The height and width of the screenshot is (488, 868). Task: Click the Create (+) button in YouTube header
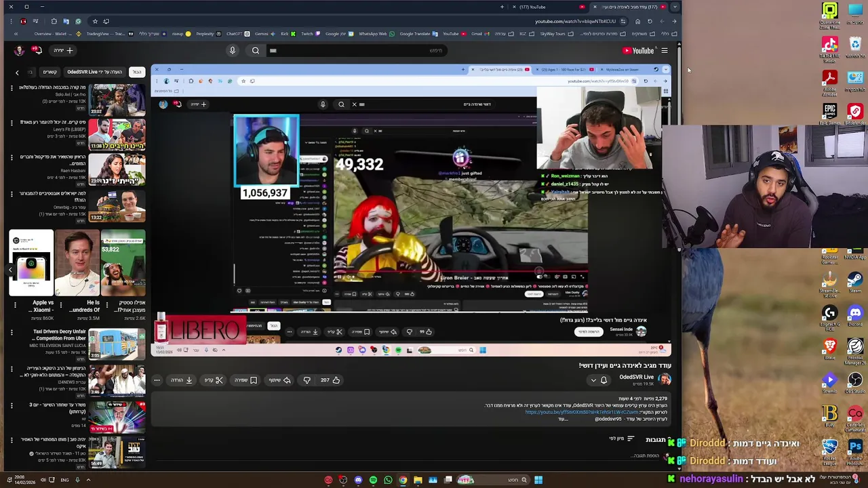[x=62, y=50]
